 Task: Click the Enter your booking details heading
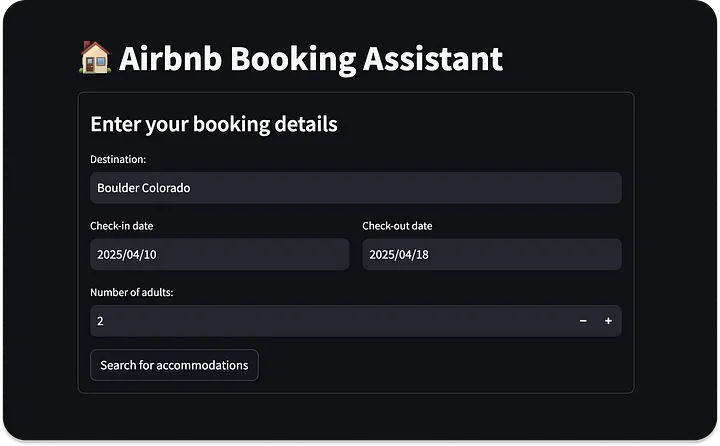[x=214, y=124]
